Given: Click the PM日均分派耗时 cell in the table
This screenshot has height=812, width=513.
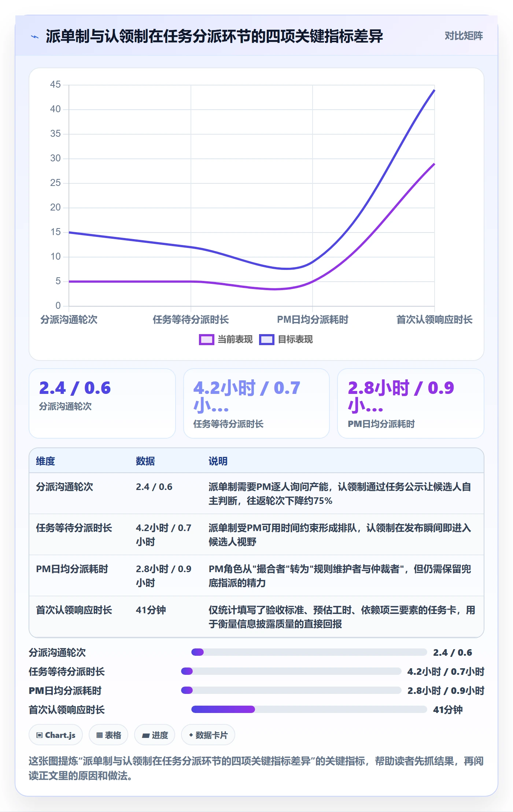Looking at the screenshot, I should click(72, 569).
